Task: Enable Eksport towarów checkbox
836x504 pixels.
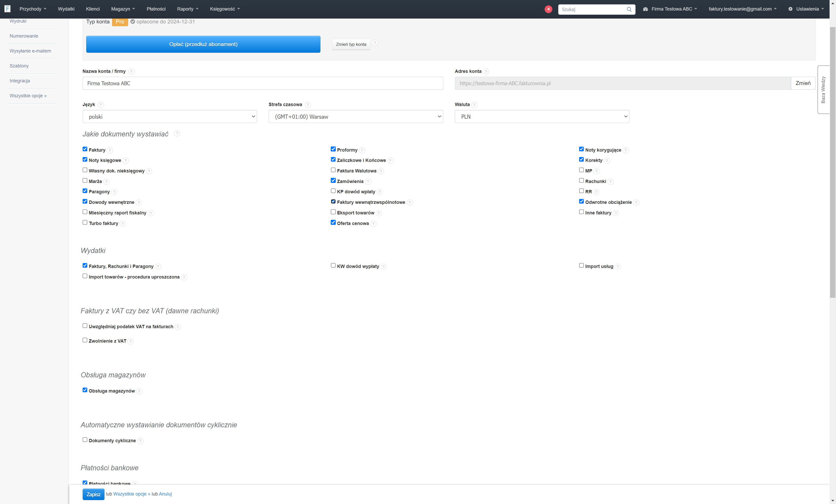Action: point(333,212)
